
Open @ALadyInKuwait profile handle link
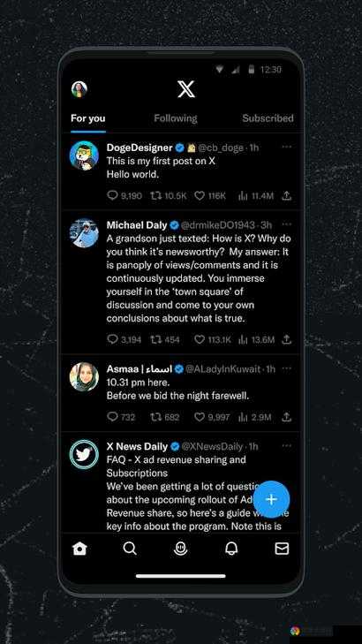click(222, 369)
